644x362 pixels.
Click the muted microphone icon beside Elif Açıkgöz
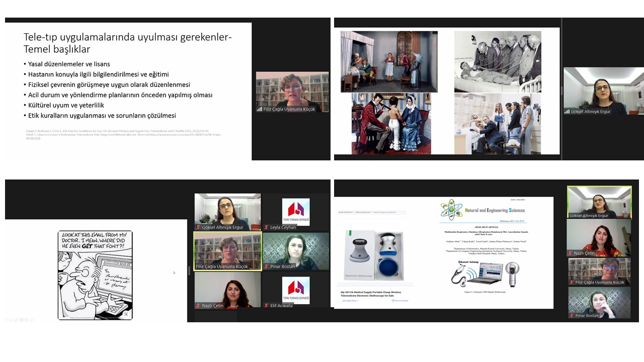pyautogui.click(x=267, y=306)
